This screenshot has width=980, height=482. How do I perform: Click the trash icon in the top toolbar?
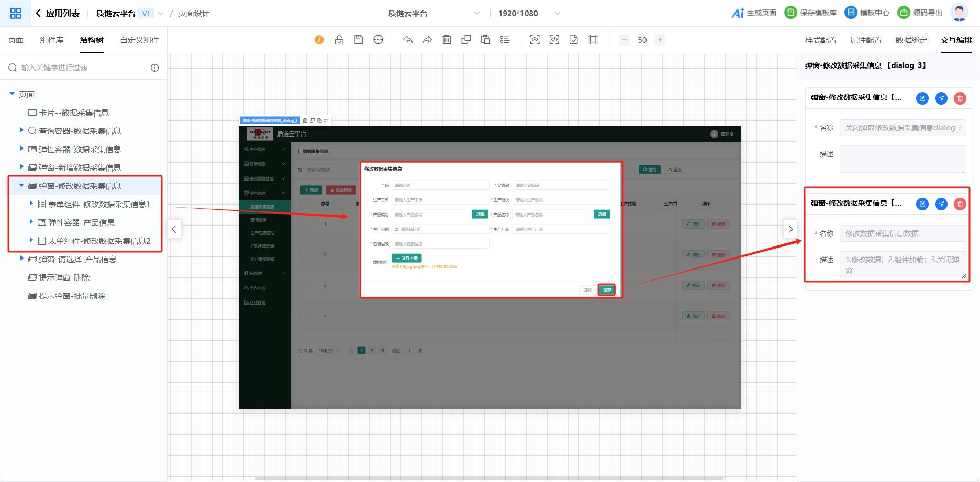[447, 40]
